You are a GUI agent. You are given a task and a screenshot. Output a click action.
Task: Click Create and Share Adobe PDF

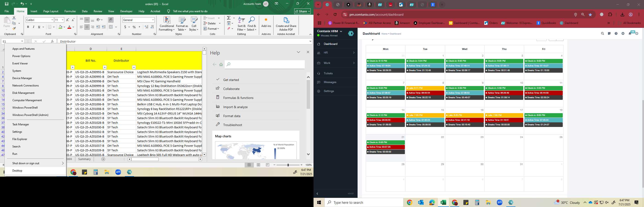(x=286, y=24)
